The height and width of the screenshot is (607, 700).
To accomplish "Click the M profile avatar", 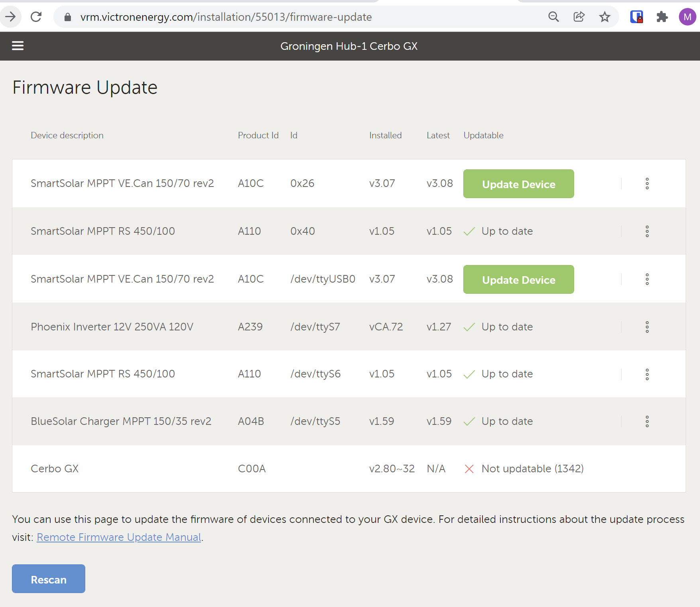I will [687, 17].
